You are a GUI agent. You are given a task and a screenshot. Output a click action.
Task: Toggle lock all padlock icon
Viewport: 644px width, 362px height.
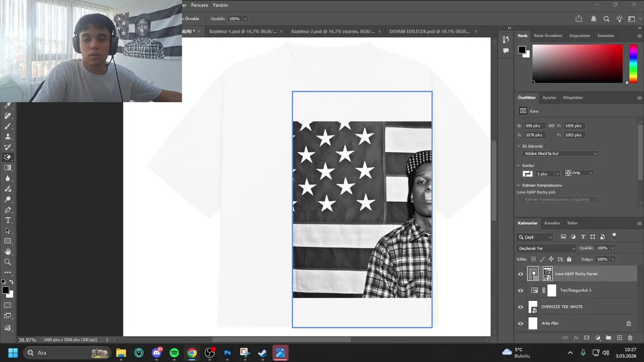pos(569,259)
